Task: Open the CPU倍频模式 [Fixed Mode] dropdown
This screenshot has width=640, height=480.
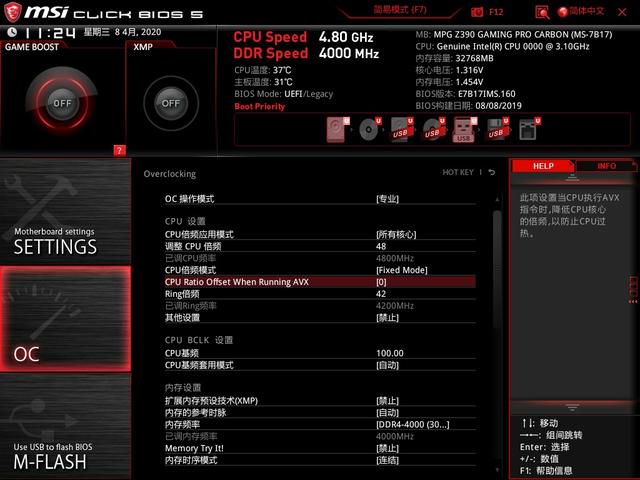Action: coord(320,270)
